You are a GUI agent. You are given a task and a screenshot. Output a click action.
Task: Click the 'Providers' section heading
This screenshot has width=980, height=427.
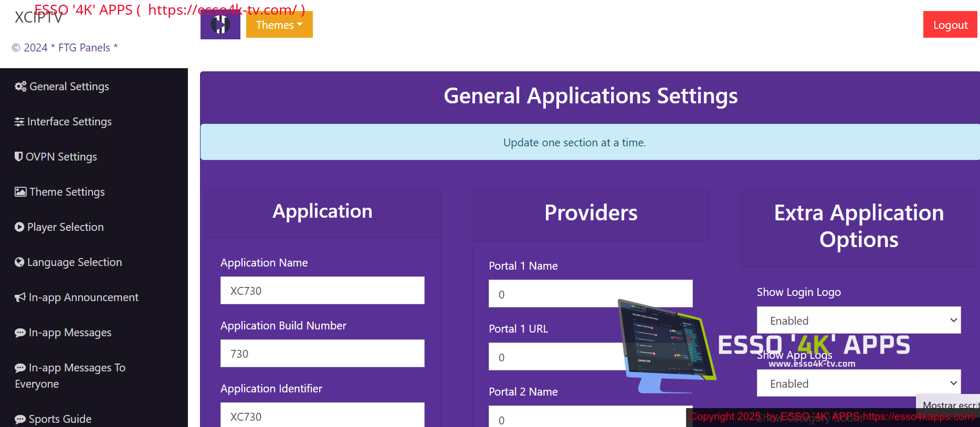click(591, 213)
